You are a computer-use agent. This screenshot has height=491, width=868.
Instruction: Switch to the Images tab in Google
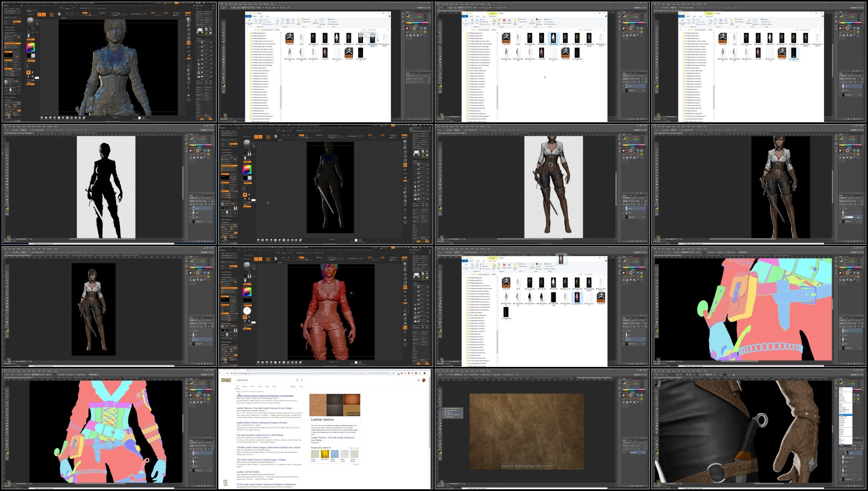(244, 387)
